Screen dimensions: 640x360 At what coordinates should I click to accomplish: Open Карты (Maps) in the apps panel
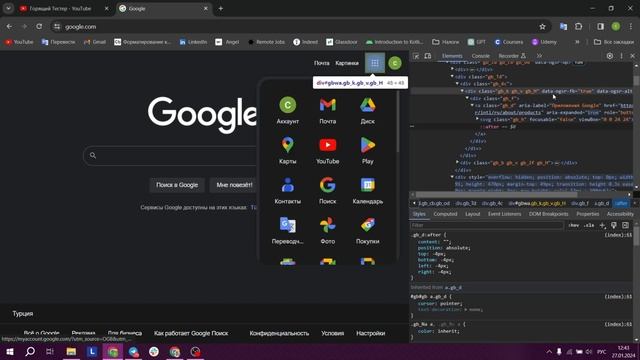[288, 150]
